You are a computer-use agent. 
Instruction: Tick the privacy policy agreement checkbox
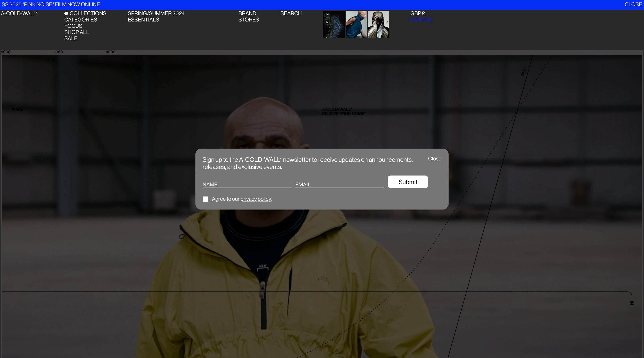tap(205, 199)
